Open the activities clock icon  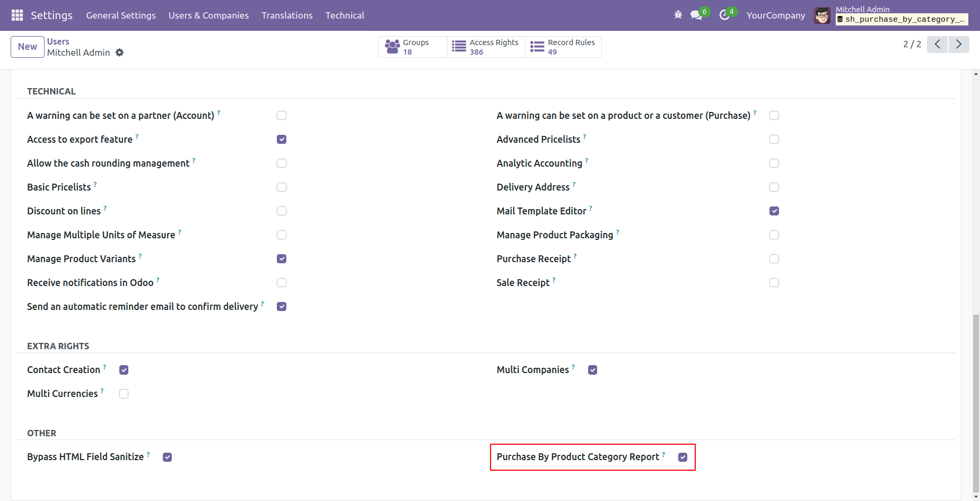pos(724,15)
